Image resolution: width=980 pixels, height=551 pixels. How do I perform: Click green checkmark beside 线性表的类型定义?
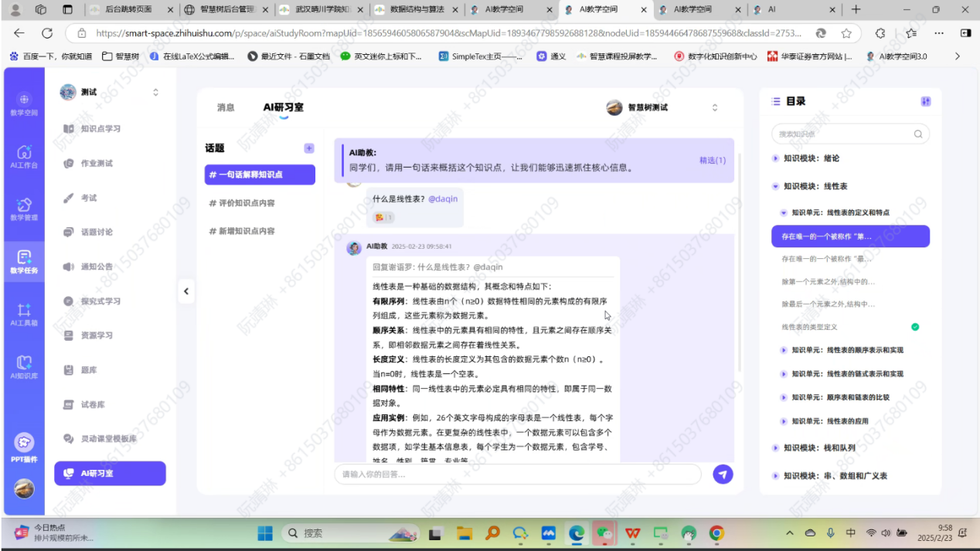tap(915, 327)
